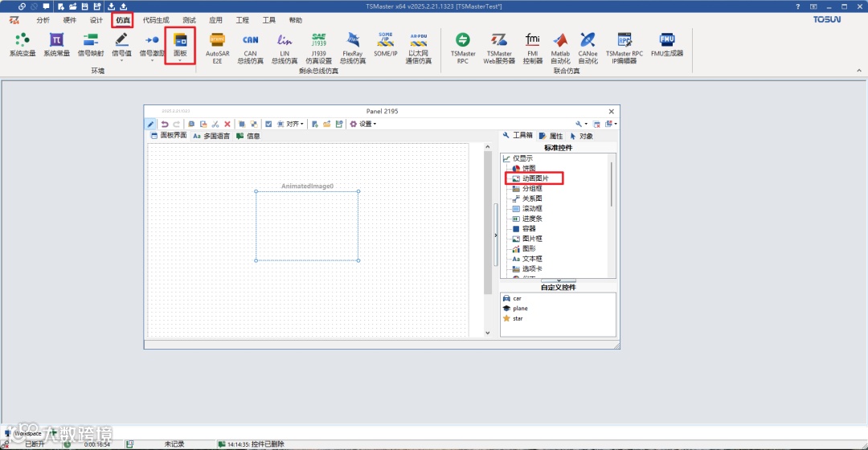Click the 面板 panel ribbon icon
The height and width of the screenshot is (450, 868).
(x=180, y=40)
